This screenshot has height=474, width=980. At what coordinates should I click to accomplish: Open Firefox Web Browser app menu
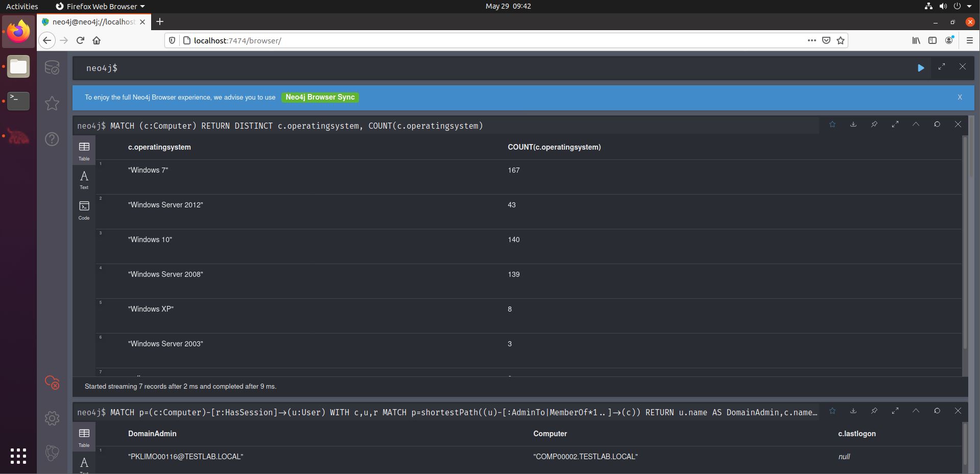pos(100,6)
